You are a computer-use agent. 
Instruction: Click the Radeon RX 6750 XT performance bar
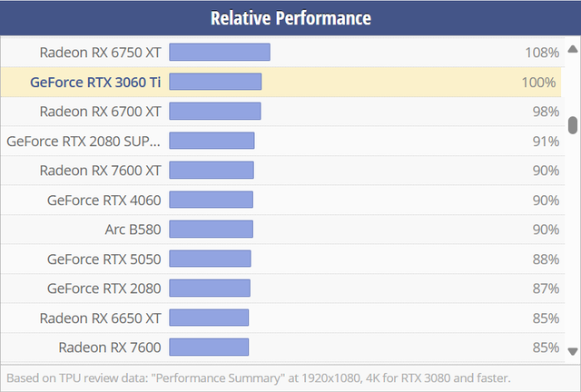pos(220,52)
